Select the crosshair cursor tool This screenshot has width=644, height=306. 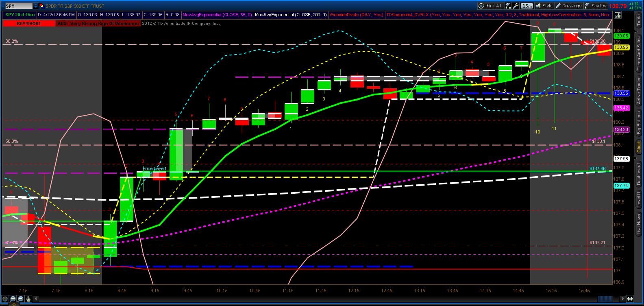pyautogui.click(x=4, y=299)
